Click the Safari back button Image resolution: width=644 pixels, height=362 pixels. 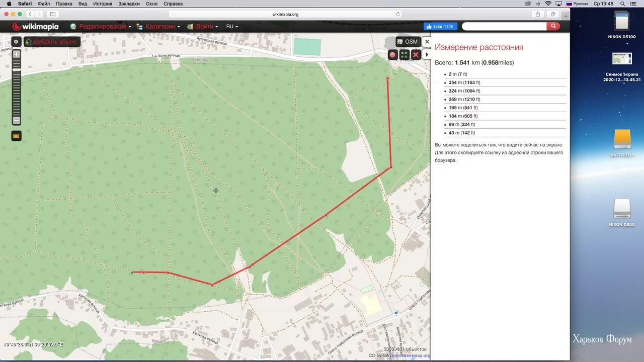[30, 14]
